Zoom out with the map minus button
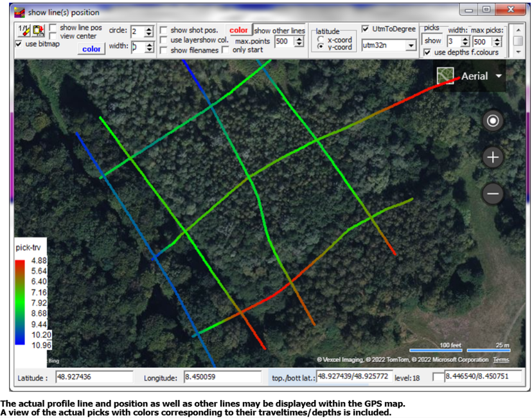532x418 pixels. coord(493,194)
